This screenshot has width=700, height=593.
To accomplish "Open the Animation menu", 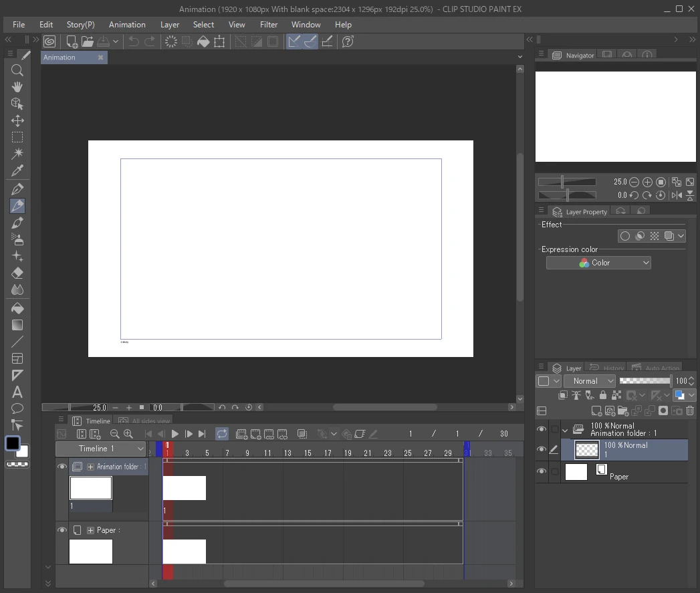I will 127,25.
